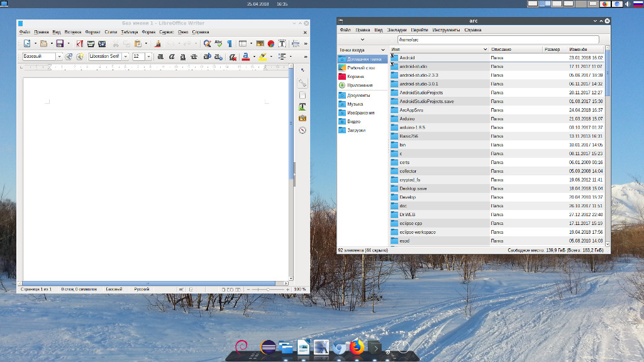Click the Print icon in Writer toolbar
Viewport: 644px width, 362px height.
click(x=91, y=43)
